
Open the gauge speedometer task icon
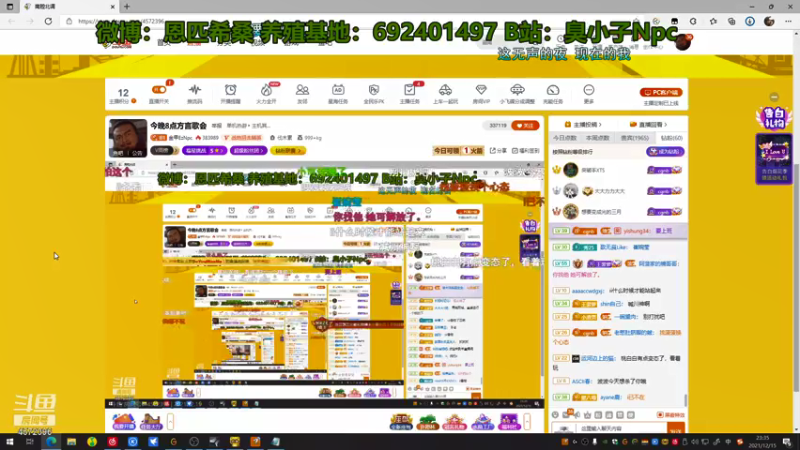coord(553,90)
